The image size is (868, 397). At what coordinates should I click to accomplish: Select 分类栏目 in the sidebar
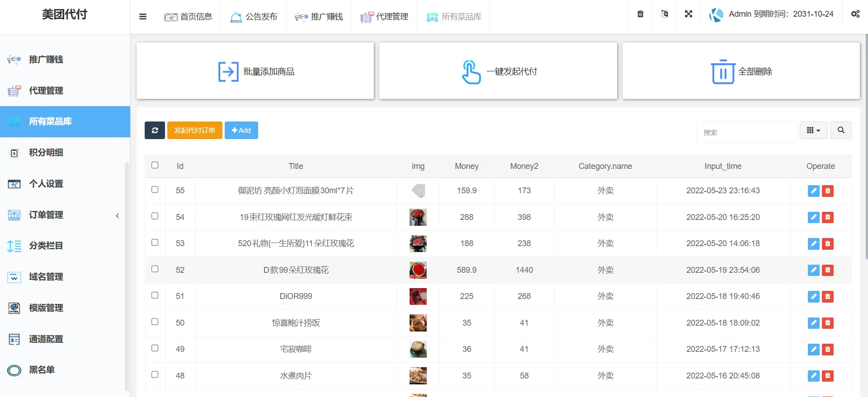pos(65,246)
